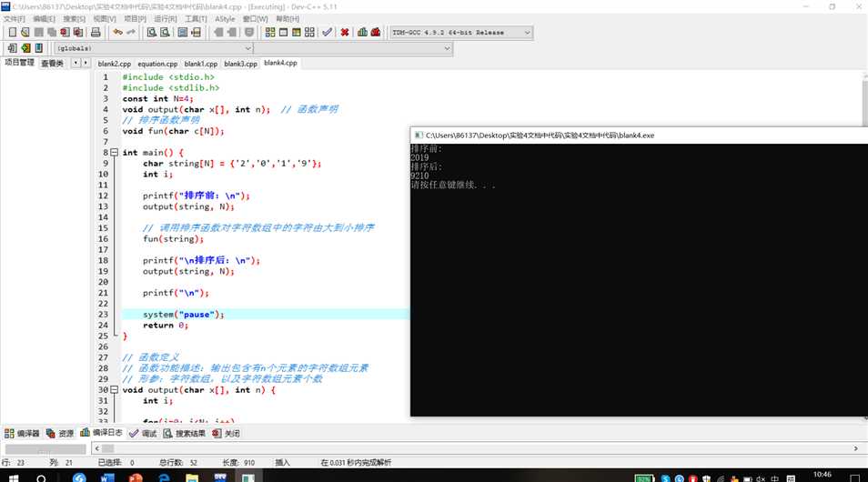This screenshot has width=868, height=482.
Task: Click the Rebuild All toolbar icon
Action: pyautogui.click(x=309, y=33)
